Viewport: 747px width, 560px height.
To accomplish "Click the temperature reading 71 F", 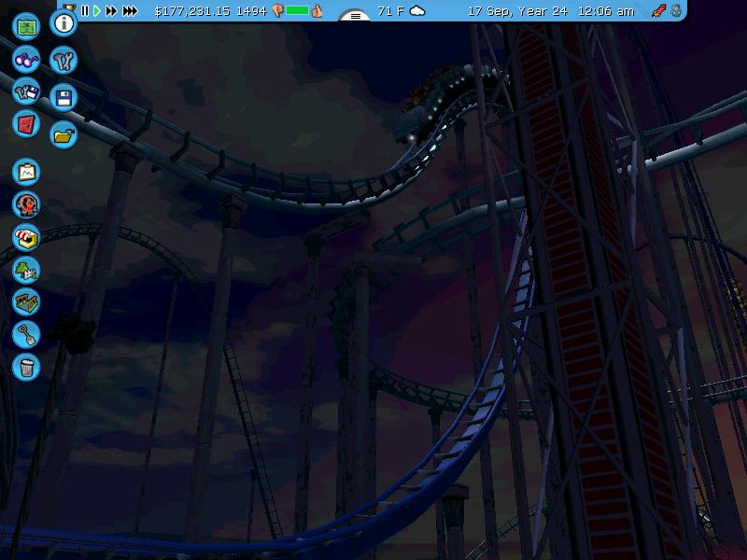I will point(390,10).
